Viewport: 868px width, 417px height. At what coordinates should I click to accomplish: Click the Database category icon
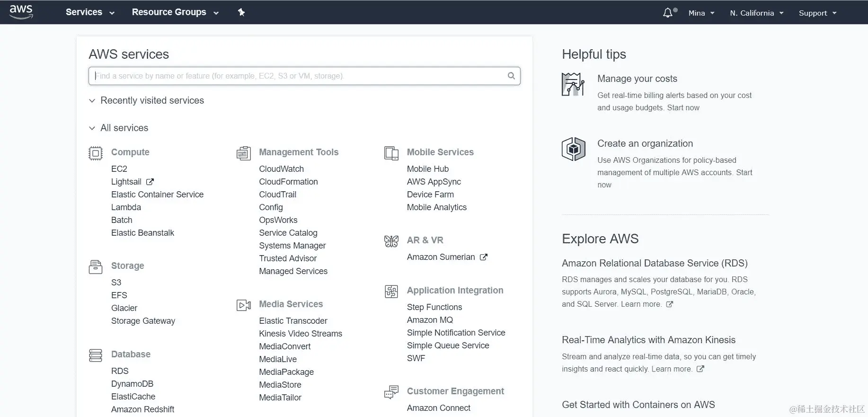96,355
